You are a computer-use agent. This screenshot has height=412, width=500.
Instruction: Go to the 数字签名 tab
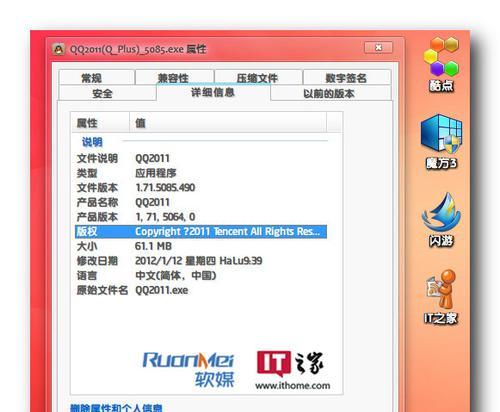[x=347, y=78]
